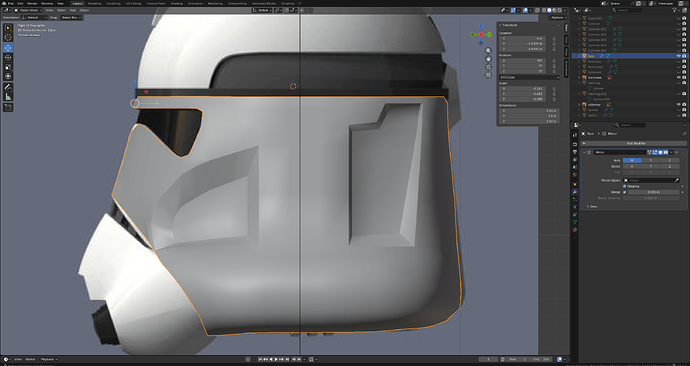Image resolution: width=690 pixels, height=366 pixels.
Task: Toggle Mirror Axis Y button
Action: [x=650, y=161]
